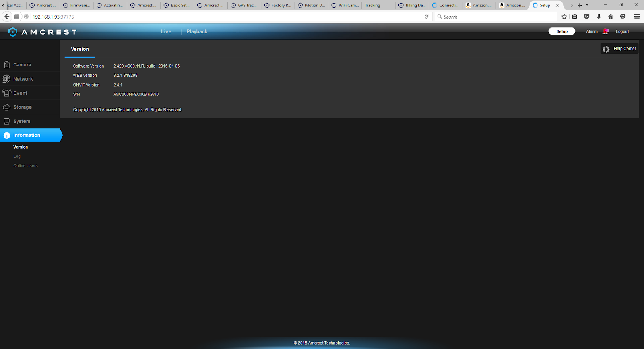This screenshot has height=349, width=644.
Task: Click the Alarm siren icon
Action: point(605,31)
